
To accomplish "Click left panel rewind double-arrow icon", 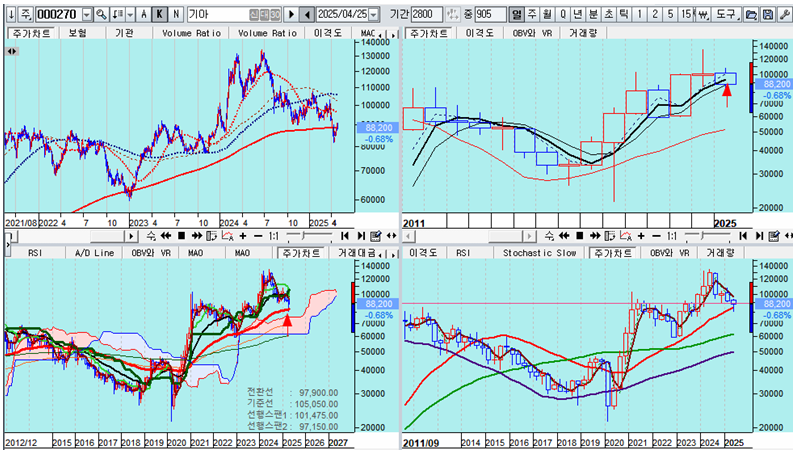I will click(x=166, y=236).
